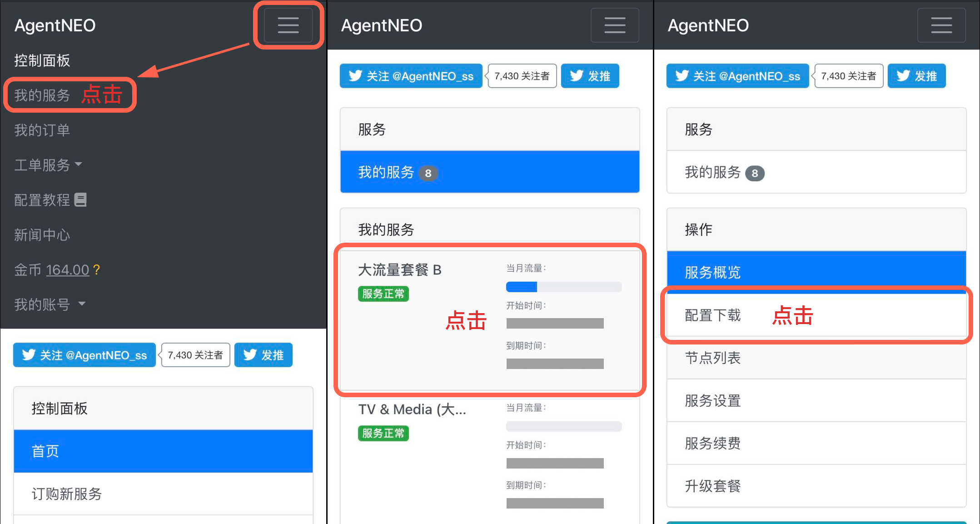Select 我的服务 in the dark navigation menu

pos(42,95)
